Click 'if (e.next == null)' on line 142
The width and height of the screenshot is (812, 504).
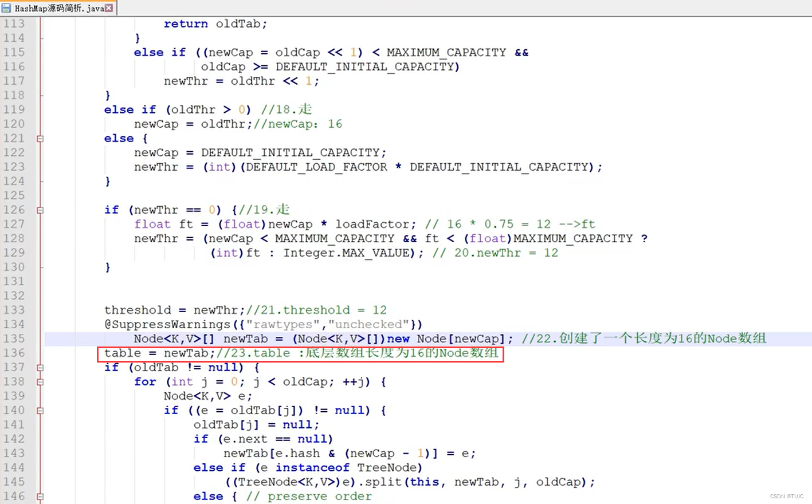(264, 439)
